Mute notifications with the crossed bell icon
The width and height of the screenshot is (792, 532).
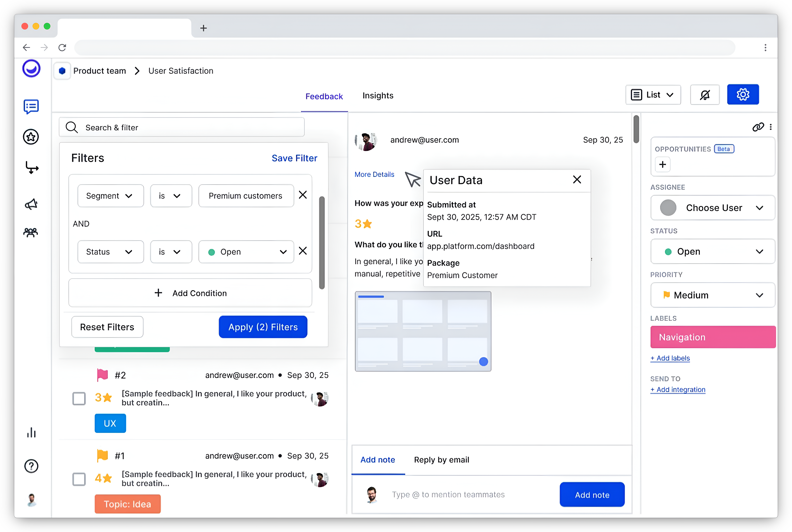(705, 95)
